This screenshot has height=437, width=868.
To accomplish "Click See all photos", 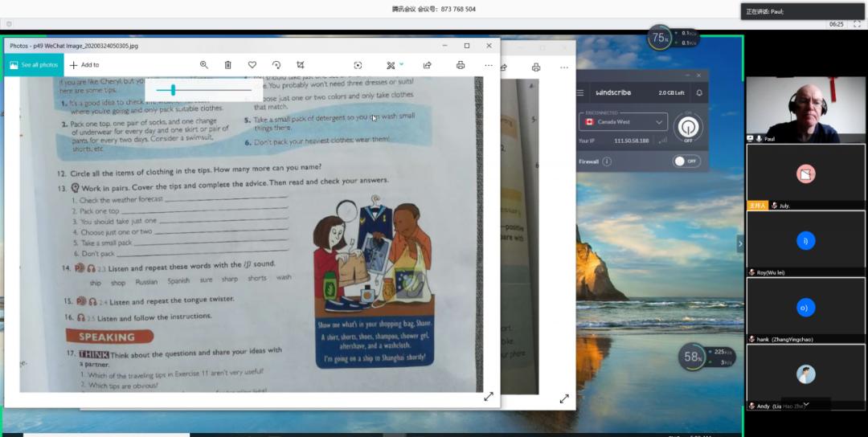I will click(x=34, y=65).
